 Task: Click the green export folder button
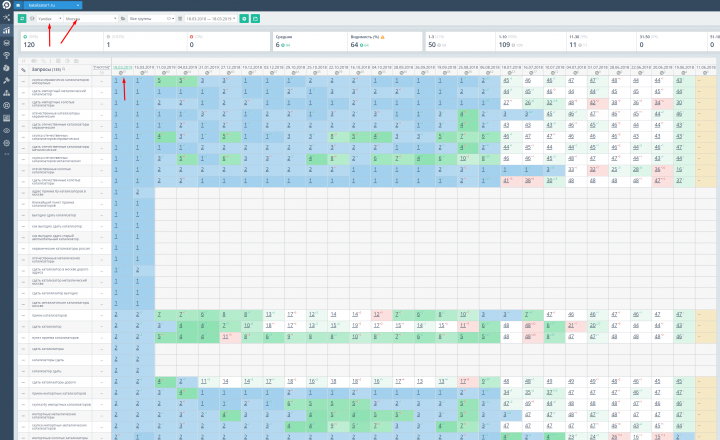pos(255,18)
